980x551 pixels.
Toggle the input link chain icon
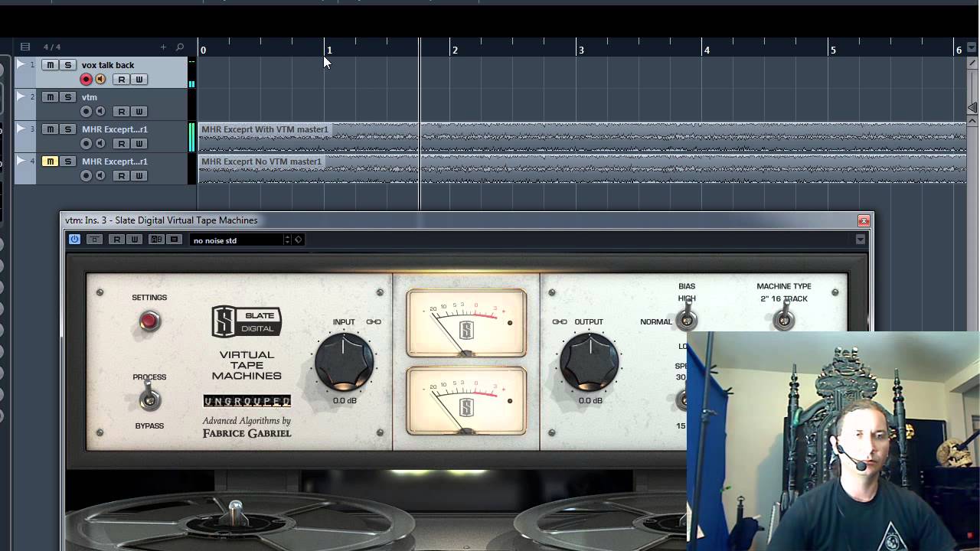pos(374,322)
